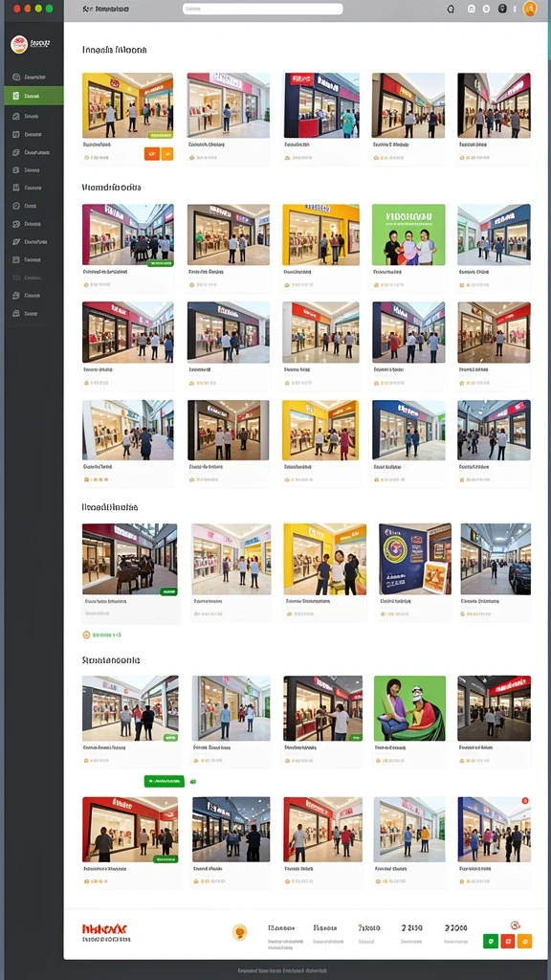Click the orange user avatar in the top bar

click(530, 9)
